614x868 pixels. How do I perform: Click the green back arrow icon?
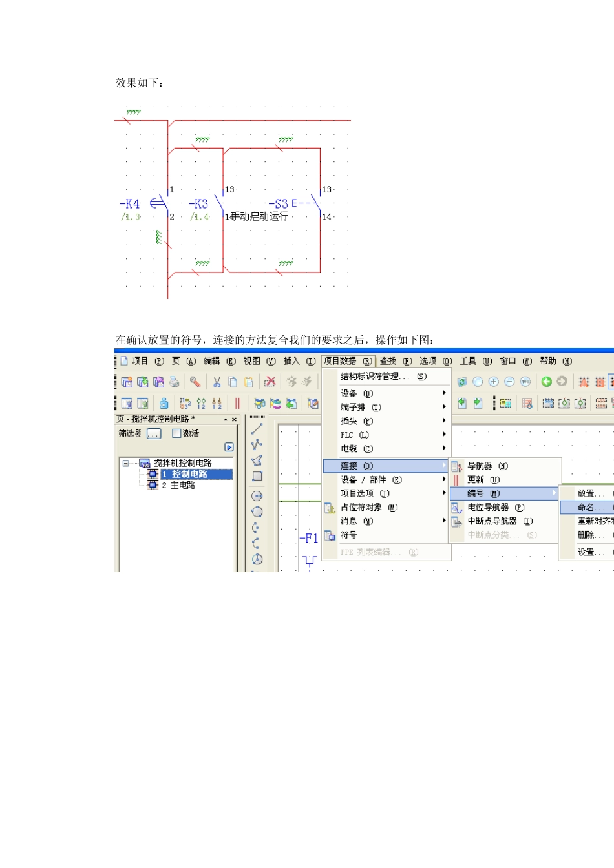tap(546, 382)
